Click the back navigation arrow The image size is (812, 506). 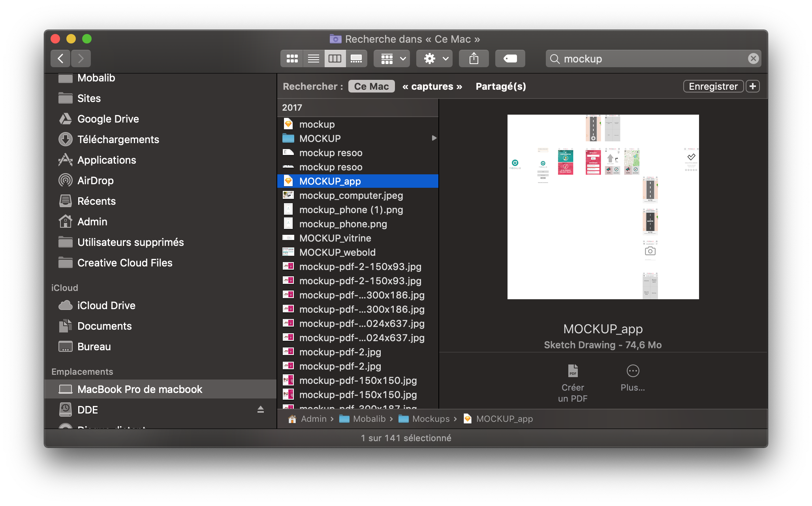[60, 59]
